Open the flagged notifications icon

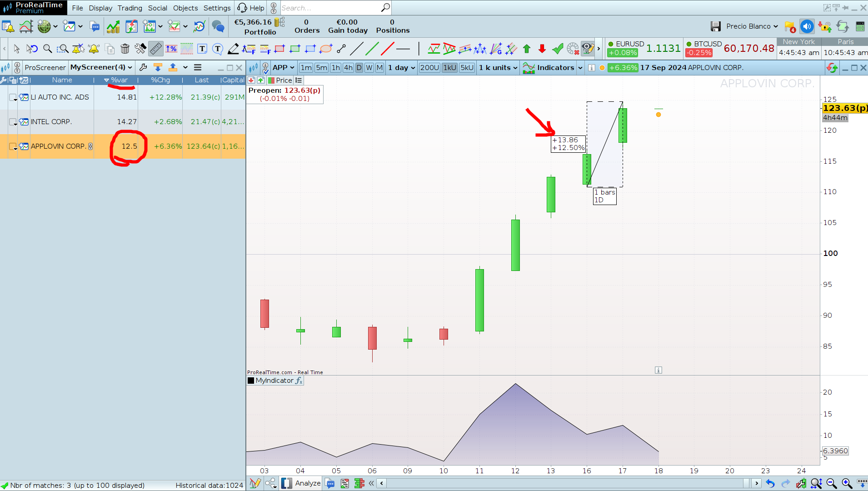coord(790,26)
